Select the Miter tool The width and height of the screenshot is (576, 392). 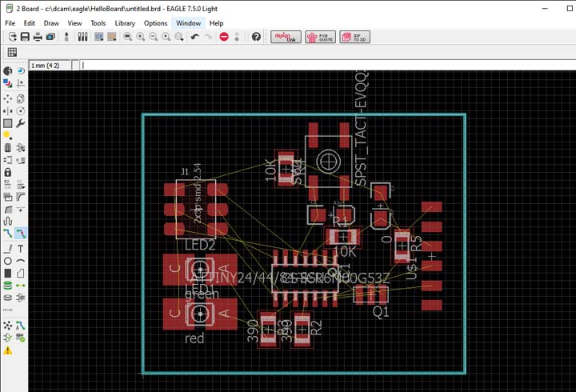(x=21, y=197)
